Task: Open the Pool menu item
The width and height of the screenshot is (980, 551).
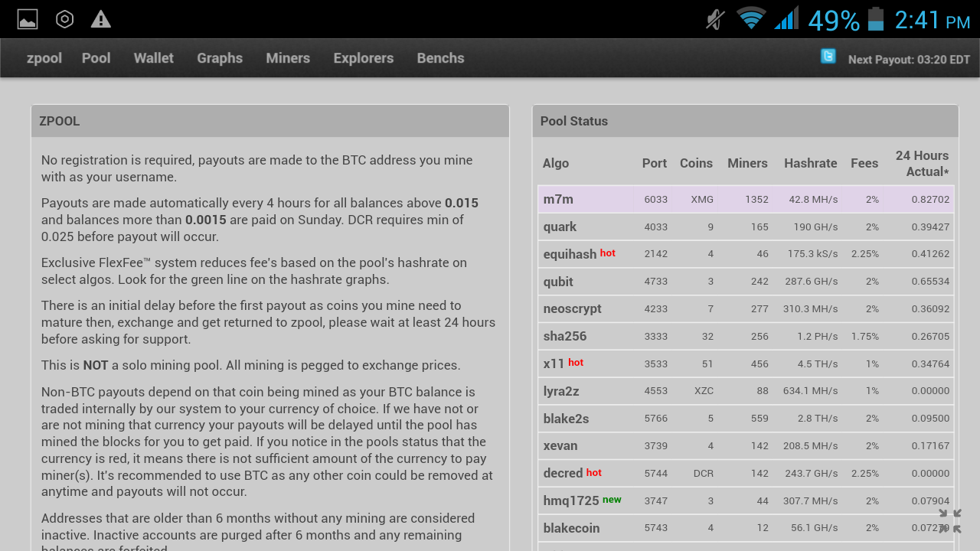Action: click(x=96, y=58)
